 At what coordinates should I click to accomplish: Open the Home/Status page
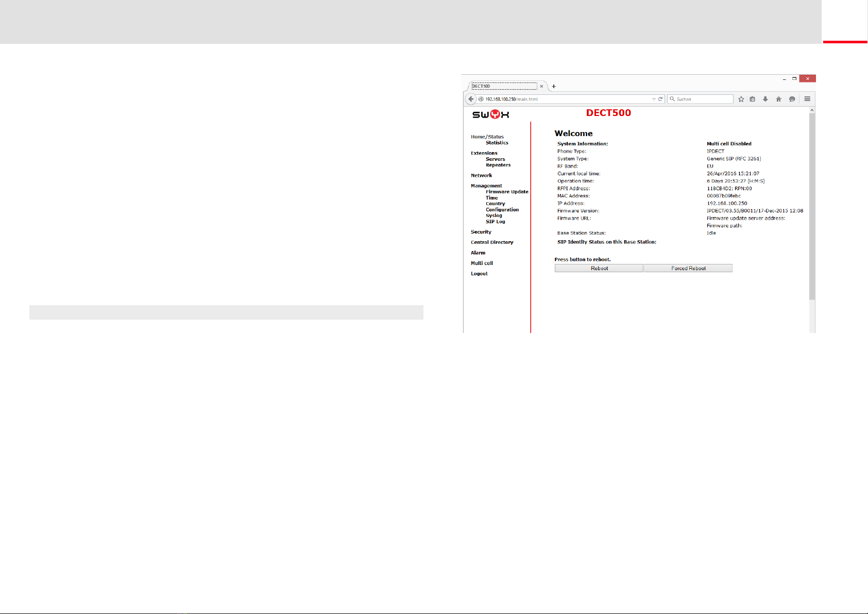point(487,137)
